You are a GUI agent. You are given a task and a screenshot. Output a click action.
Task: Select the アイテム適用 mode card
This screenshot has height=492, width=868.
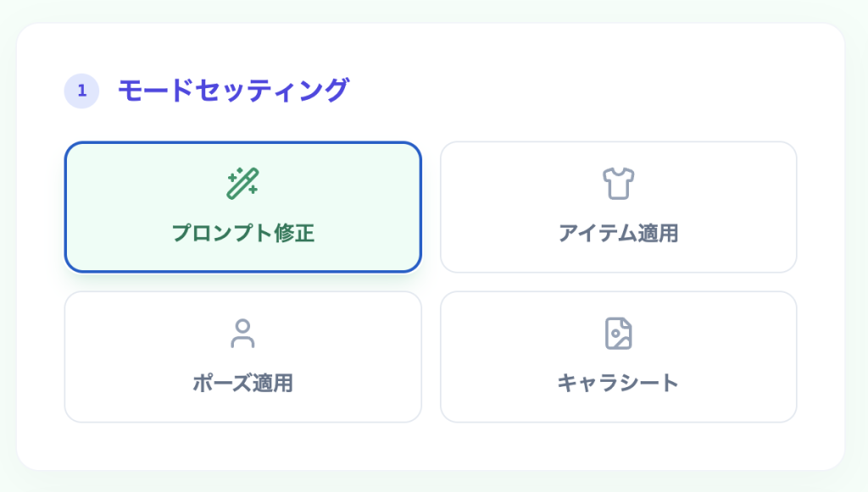[618, 207]
